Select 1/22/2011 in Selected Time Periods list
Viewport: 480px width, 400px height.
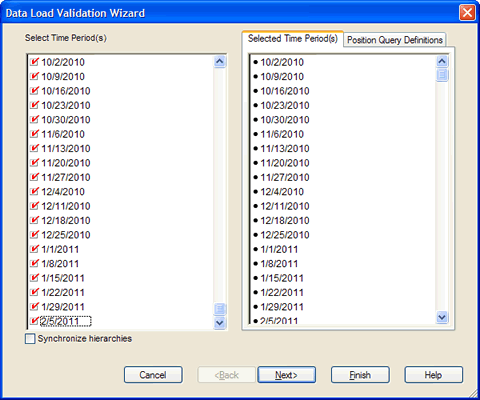pyautogui.click(x=282, y=292)
